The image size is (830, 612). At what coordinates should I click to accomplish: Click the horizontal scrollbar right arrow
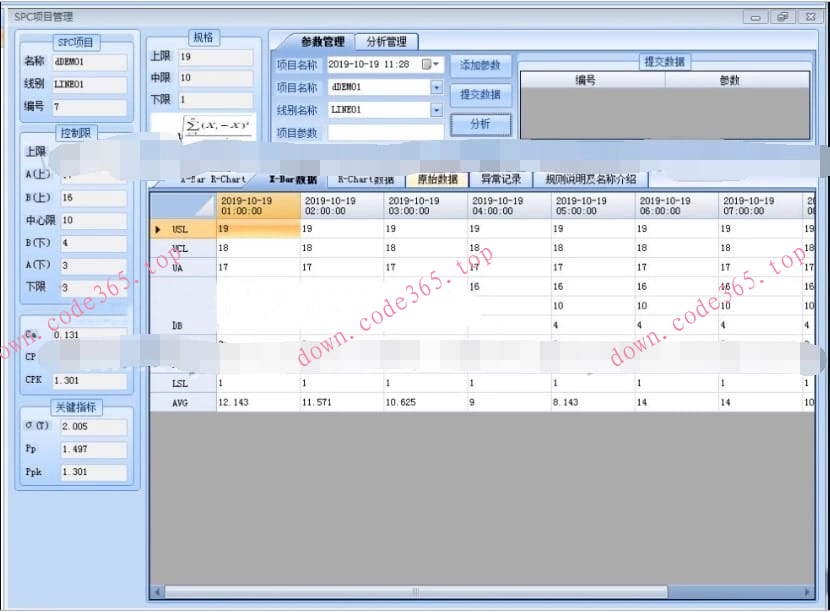tap(807, 591)
